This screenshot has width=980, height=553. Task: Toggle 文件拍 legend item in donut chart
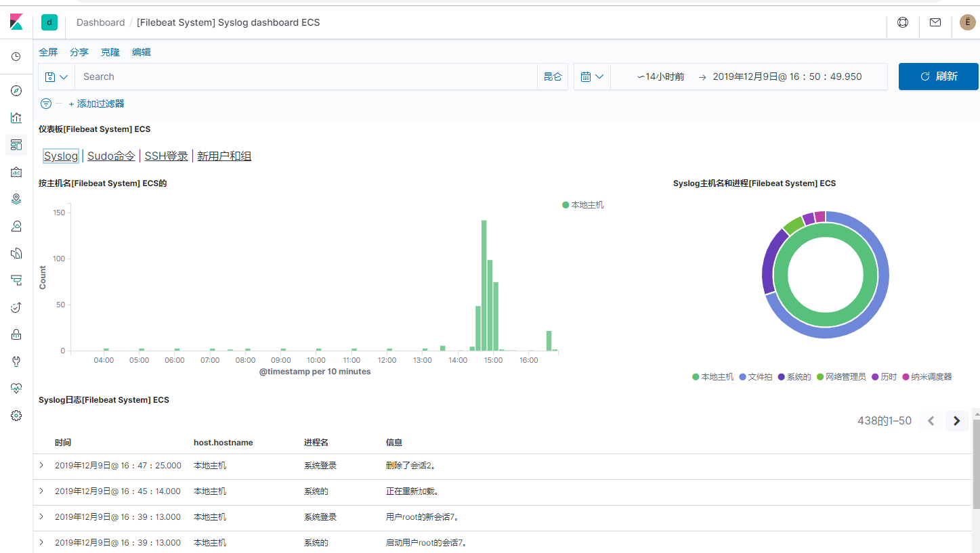tap(755, 377)
